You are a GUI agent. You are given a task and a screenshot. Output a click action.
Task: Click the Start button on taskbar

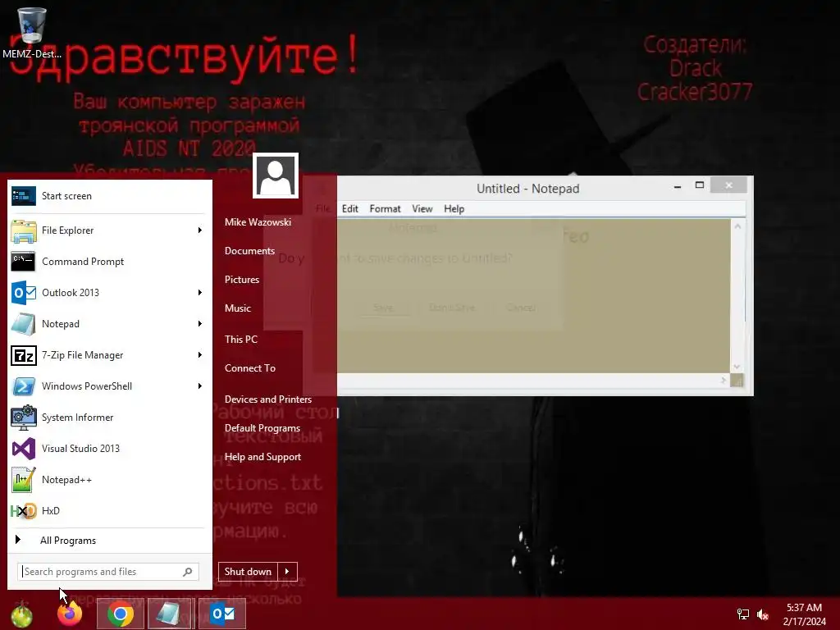[x=21, y=614]
